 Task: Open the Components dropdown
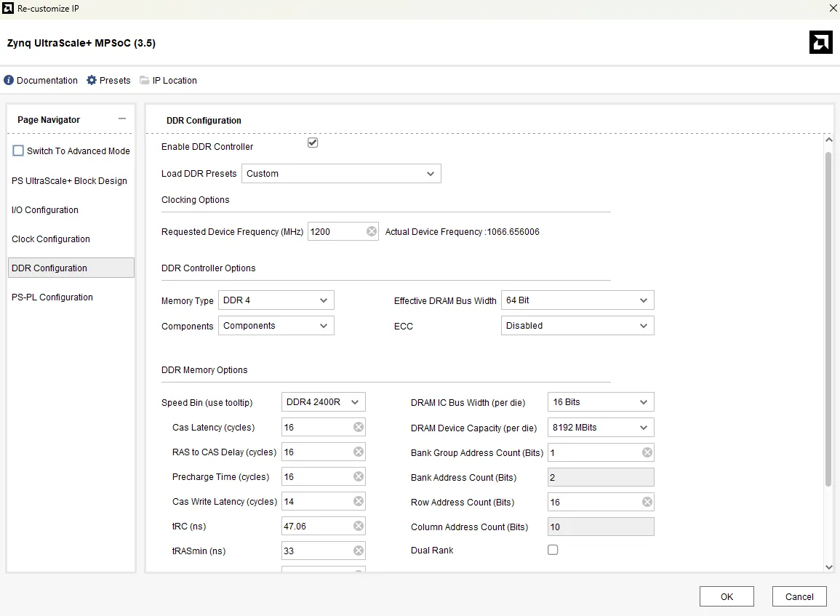pyautogui.click(x=276, y=326)
